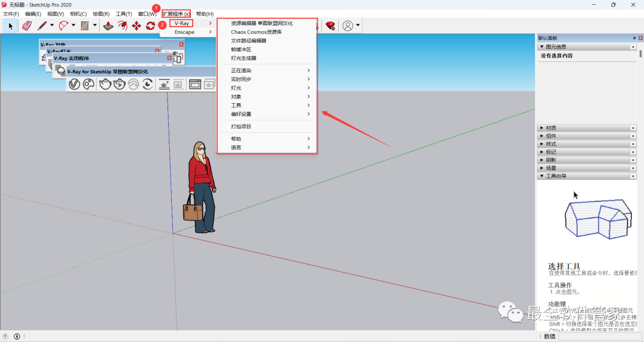Close the 组件 panel section

[633, 136]
